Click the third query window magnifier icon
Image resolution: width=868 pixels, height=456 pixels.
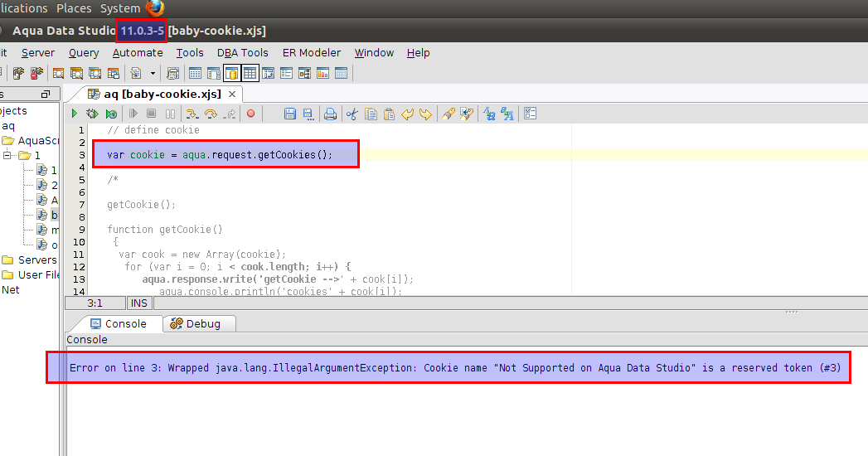pyautogui.click(x=95, y=73)
